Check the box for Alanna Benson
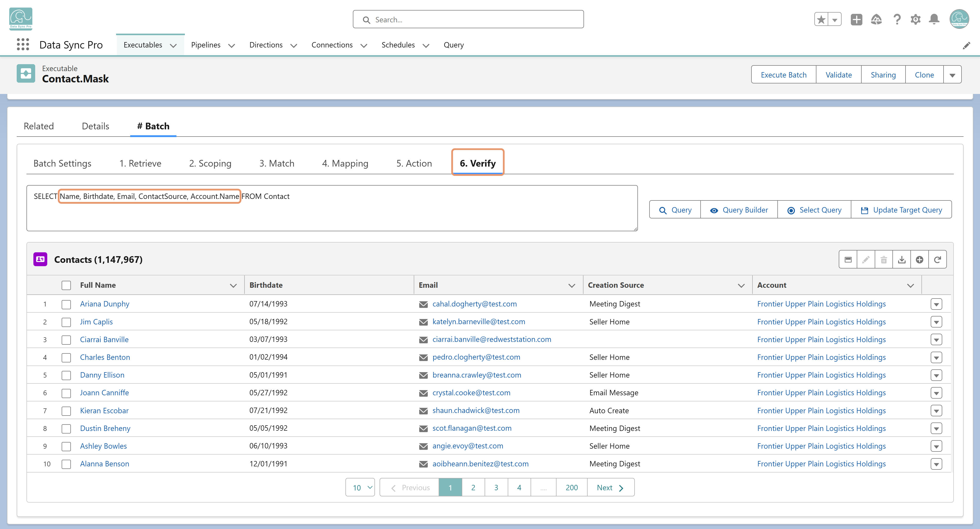 [66, 464]
